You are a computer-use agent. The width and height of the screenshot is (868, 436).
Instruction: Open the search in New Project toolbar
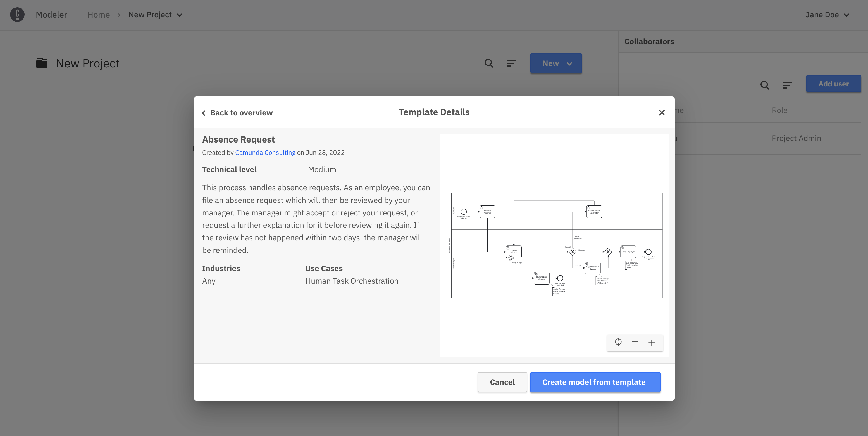click(x=488, y=63)
